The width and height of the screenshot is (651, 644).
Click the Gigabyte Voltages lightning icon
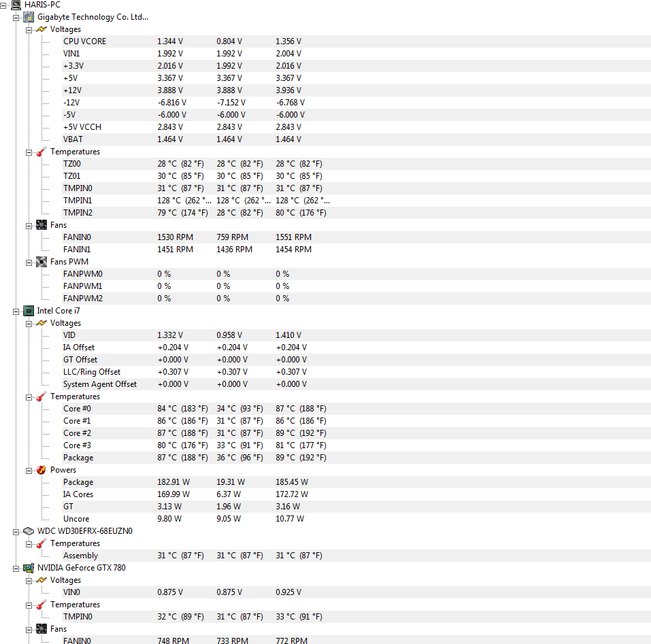click(x=41, y=29)
